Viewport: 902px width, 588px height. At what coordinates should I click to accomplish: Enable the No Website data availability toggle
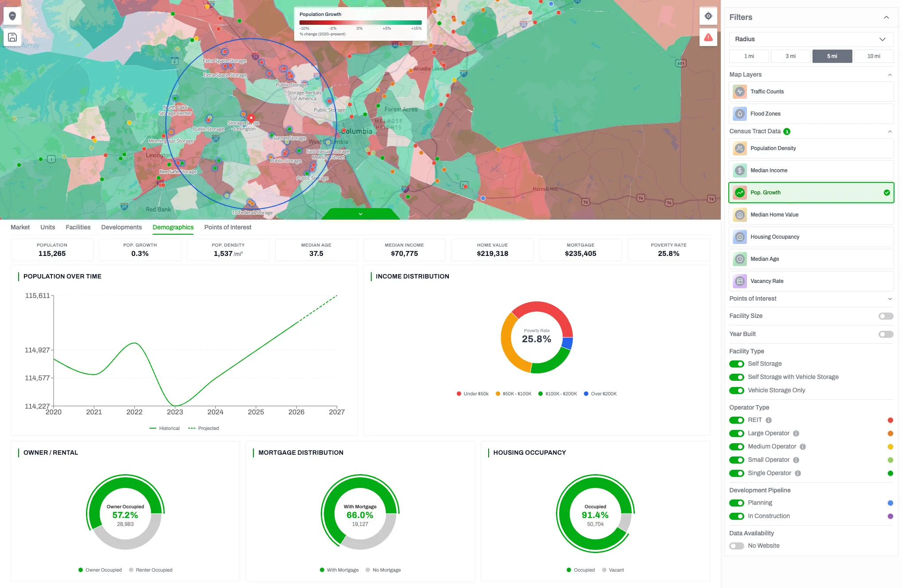tap(736, 546)
